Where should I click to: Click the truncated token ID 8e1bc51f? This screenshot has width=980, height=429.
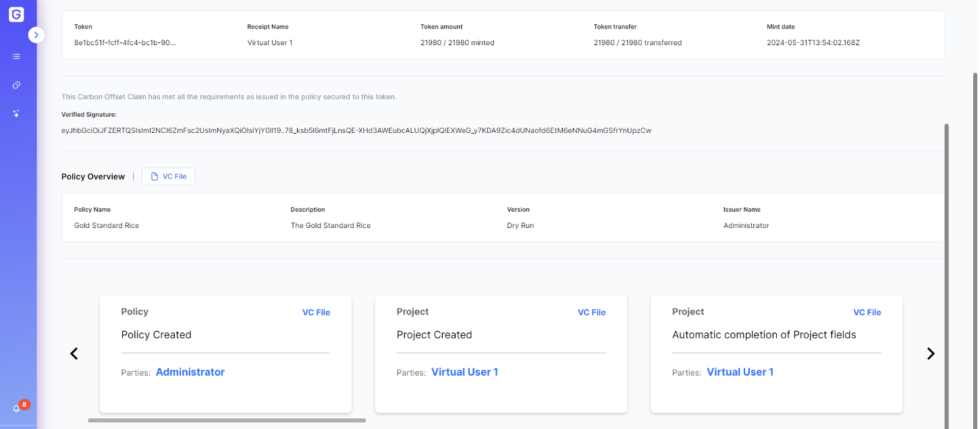click(x=125, y=42)
